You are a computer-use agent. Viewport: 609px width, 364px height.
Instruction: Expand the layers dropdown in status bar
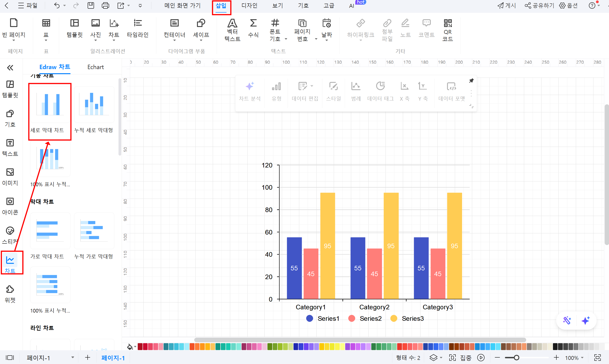coord(441,358)
